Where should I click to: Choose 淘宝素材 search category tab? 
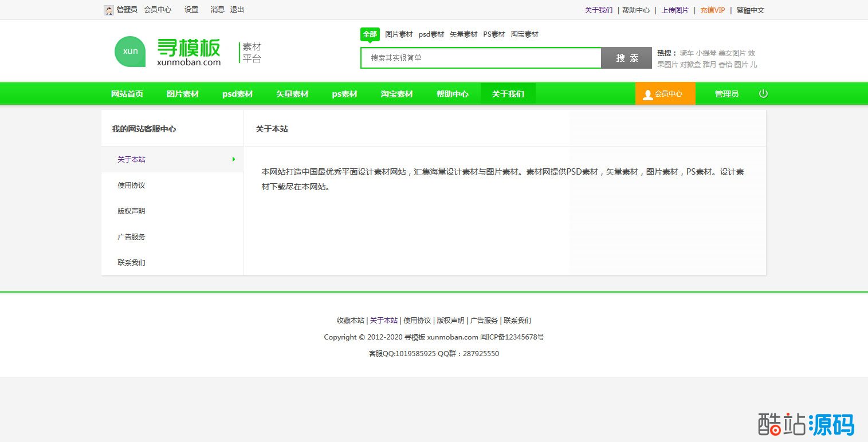[x=524, y=34]
